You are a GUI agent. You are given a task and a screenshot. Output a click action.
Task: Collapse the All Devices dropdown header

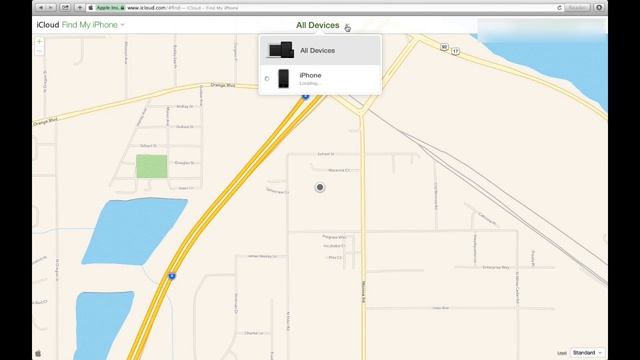[323, 25]
